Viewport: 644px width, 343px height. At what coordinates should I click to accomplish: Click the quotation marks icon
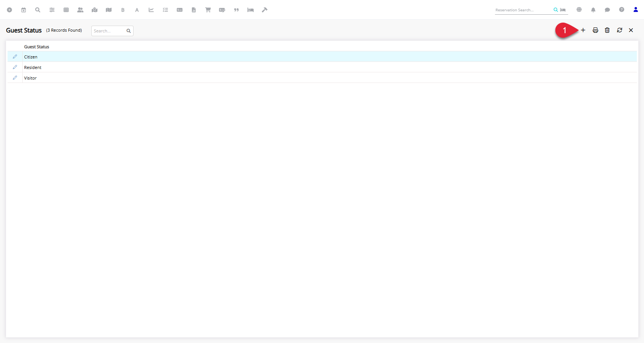coord(237,10)
